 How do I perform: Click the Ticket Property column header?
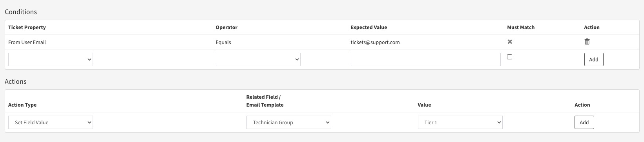click(x=27, y=27)
